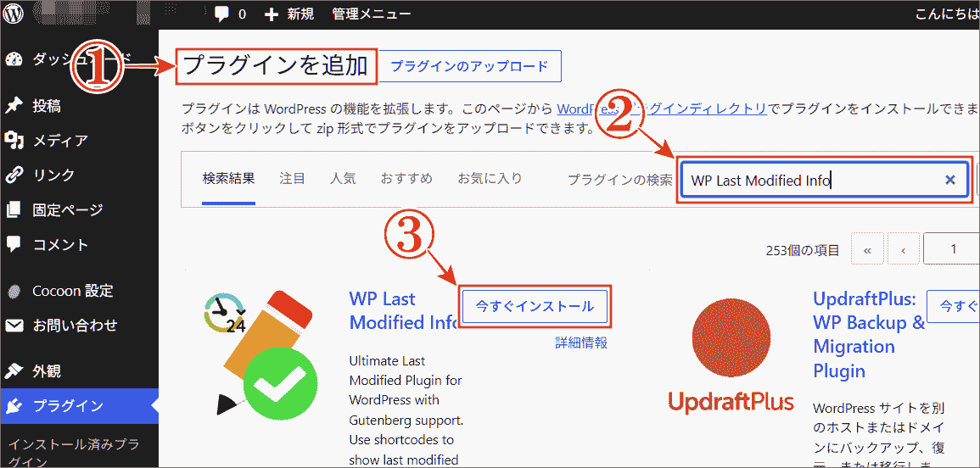Click the previous page ‹ pagination button

[903, 249]
